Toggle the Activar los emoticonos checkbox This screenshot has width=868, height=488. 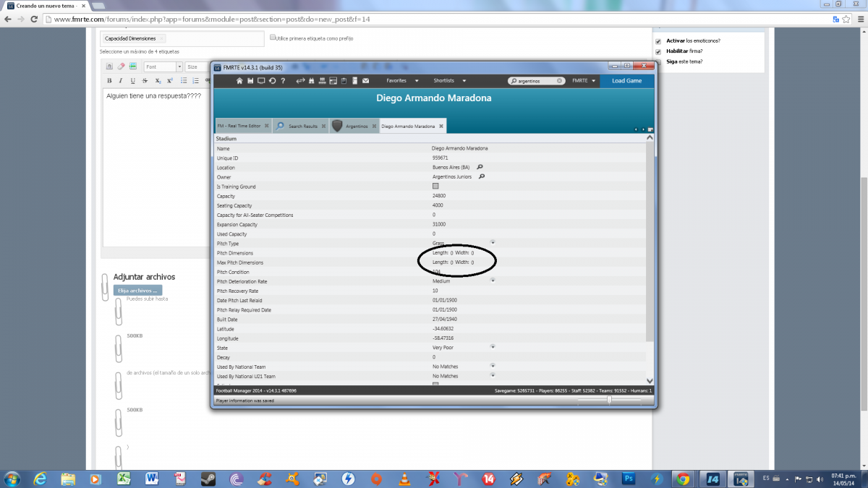[x=658, y=41]
